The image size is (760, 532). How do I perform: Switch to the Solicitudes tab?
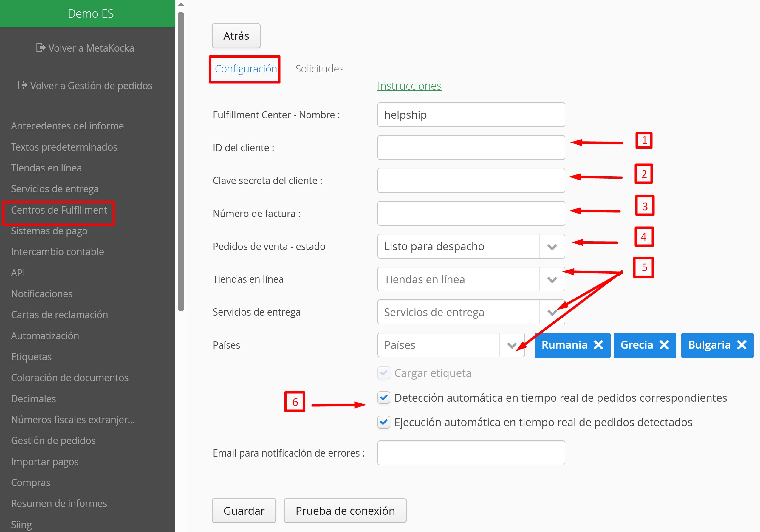click(x=319, y=69)
